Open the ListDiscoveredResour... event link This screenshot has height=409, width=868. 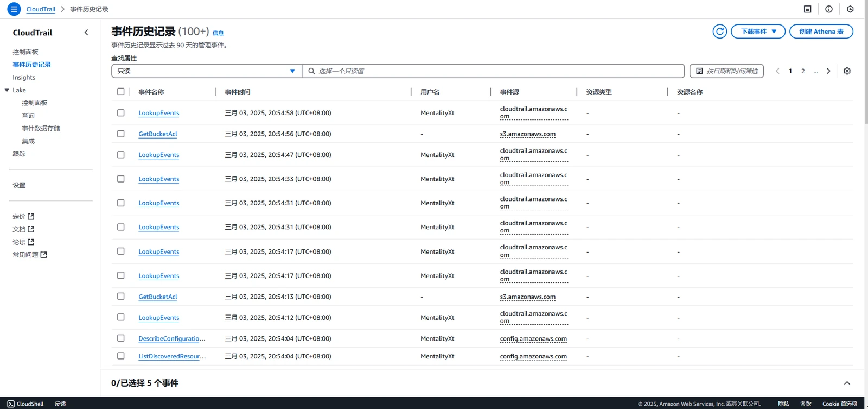pos(172,356)
